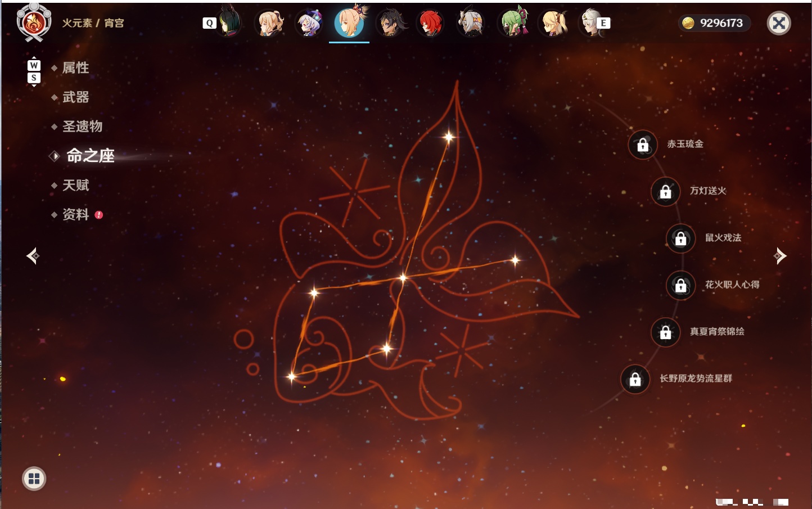Select the green-haired Kuki Shinobu avatar
The width and height of the screenshot is (812, 509).
[x=513, y=22]
